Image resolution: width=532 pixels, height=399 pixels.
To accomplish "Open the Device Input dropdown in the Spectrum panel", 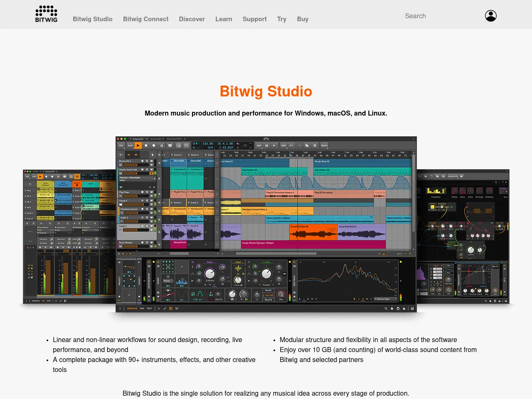I will tap(385, 299).
